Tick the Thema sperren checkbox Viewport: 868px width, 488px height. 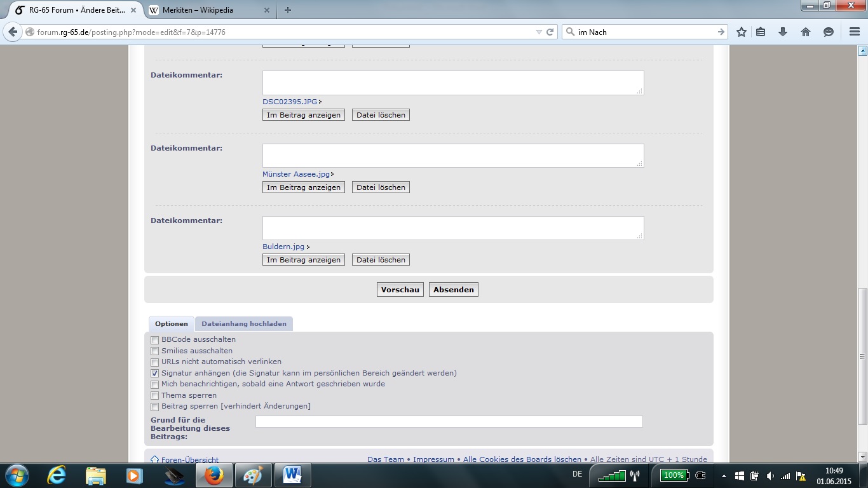click(154, 396)
